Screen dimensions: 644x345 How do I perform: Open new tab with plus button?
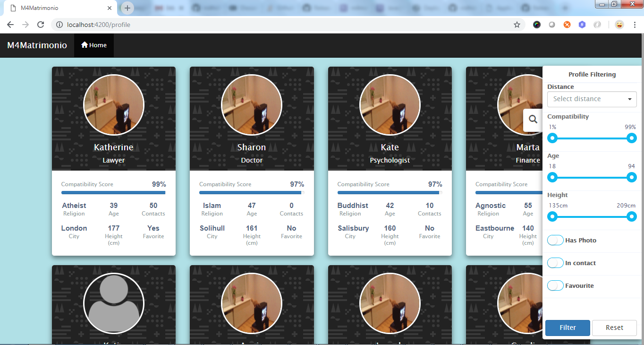[x=127, y=8]
